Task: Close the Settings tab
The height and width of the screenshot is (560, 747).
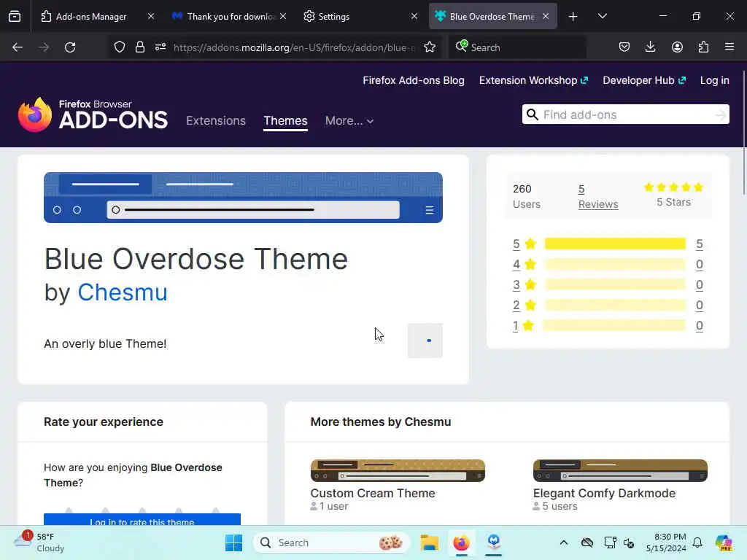Action: pyautogui.click(x=414, y=16)
